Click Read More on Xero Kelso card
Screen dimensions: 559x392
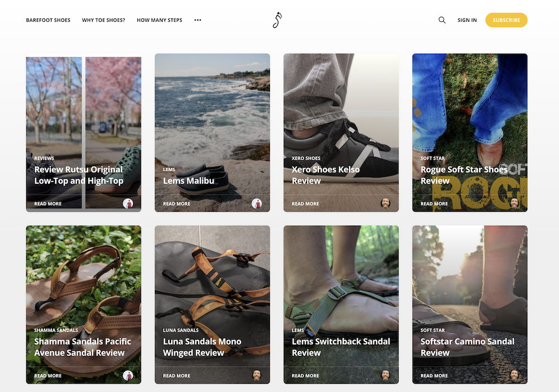[x=305, y=204]
